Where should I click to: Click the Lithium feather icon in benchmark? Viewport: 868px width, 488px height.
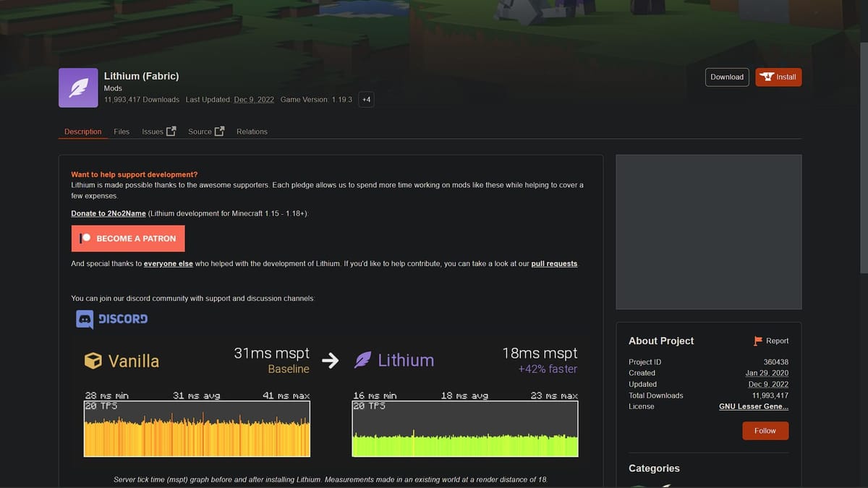click(363, 360)
